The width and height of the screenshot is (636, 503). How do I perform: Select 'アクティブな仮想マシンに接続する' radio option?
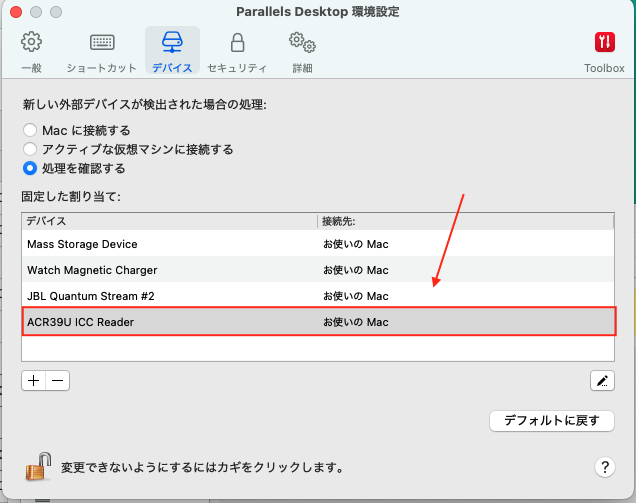coord(30,149)
